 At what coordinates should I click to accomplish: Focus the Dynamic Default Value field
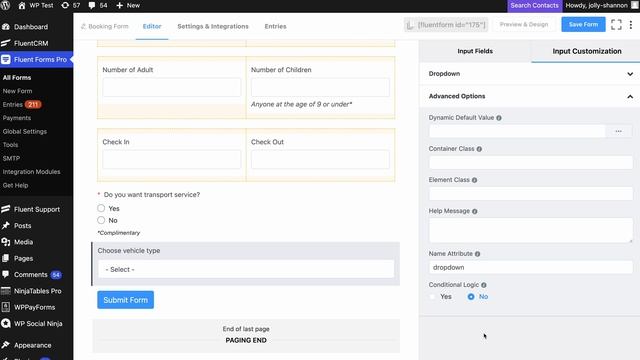point(517,131)
